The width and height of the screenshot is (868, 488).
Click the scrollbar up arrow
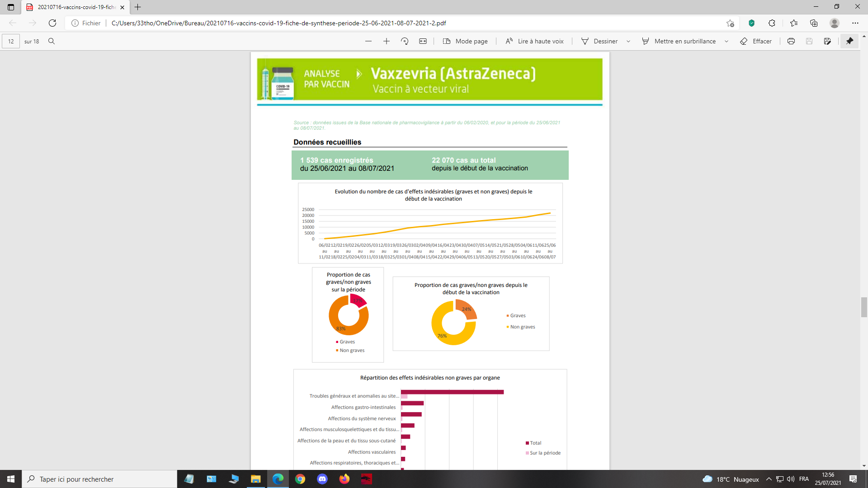864,36
